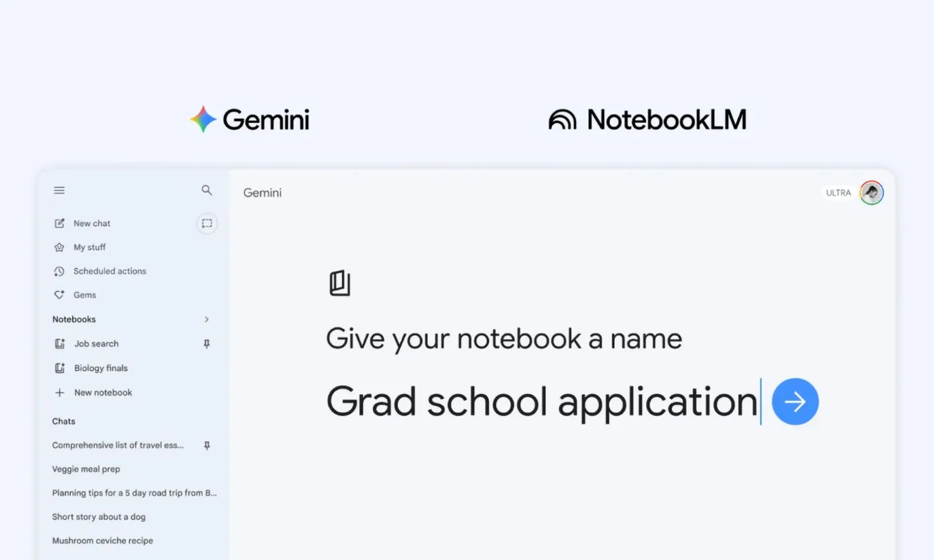Expand the Notebooks section chevron

coord(206,319)
